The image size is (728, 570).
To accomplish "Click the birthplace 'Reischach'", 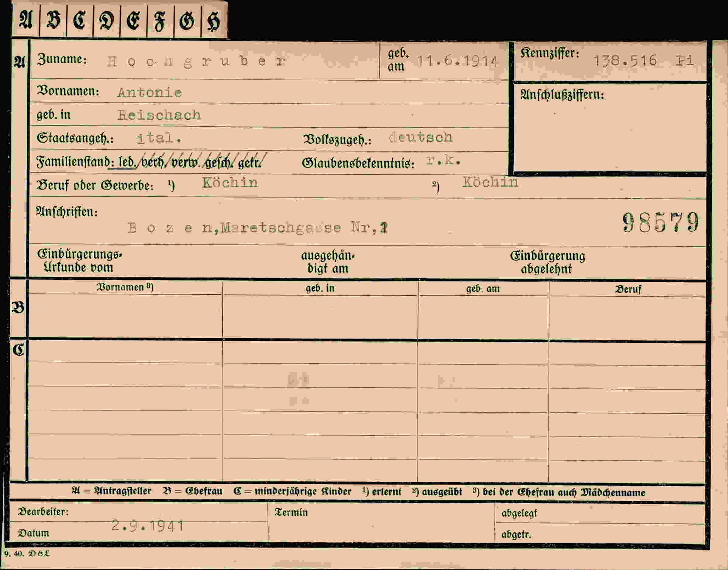I will coord(159,115).
